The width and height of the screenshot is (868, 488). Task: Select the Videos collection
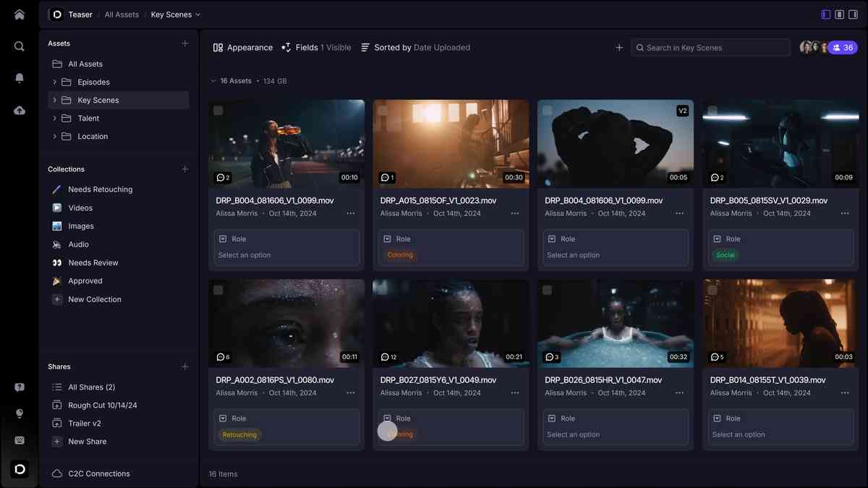click(80, 208)
